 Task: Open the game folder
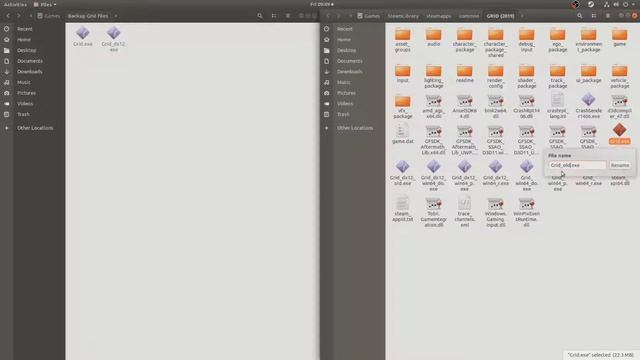click(x=620, y=38)
